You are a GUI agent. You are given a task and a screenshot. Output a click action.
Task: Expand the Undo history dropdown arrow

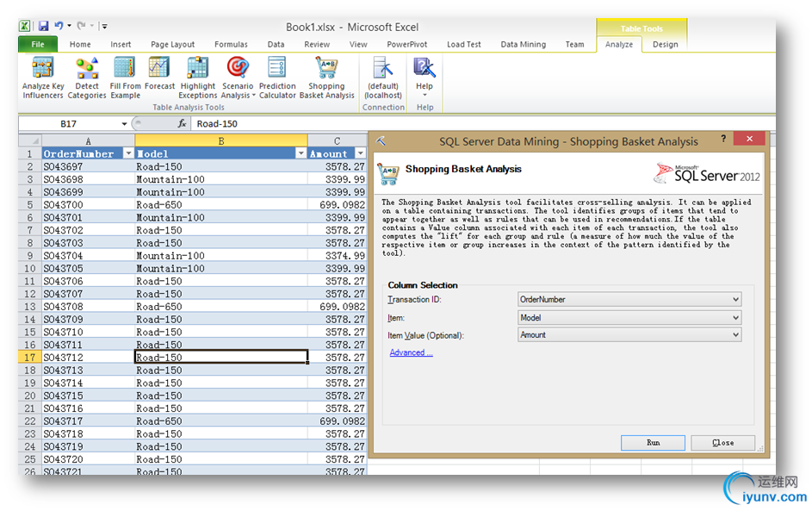pyautogui.click(x=69, y=26)
